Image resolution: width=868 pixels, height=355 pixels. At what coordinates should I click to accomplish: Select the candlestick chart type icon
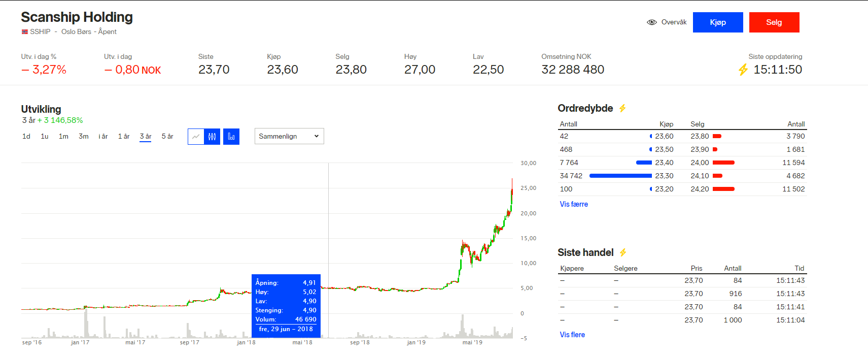click(212, 137)
